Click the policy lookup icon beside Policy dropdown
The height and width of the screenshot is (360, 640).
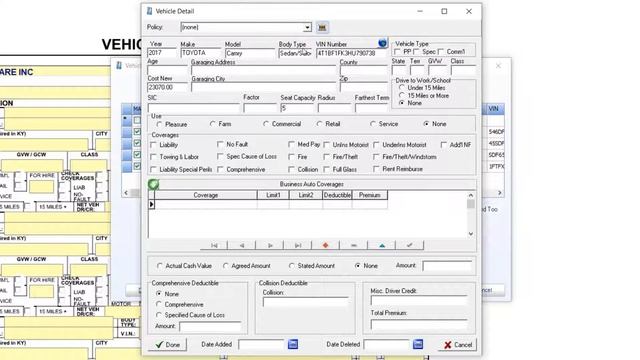pos(322,27)
